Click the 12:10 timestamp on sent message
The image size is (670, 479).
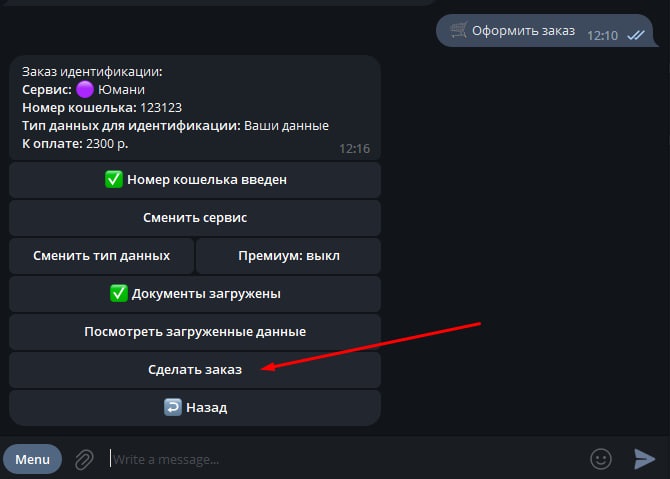[x=602, y=34]
